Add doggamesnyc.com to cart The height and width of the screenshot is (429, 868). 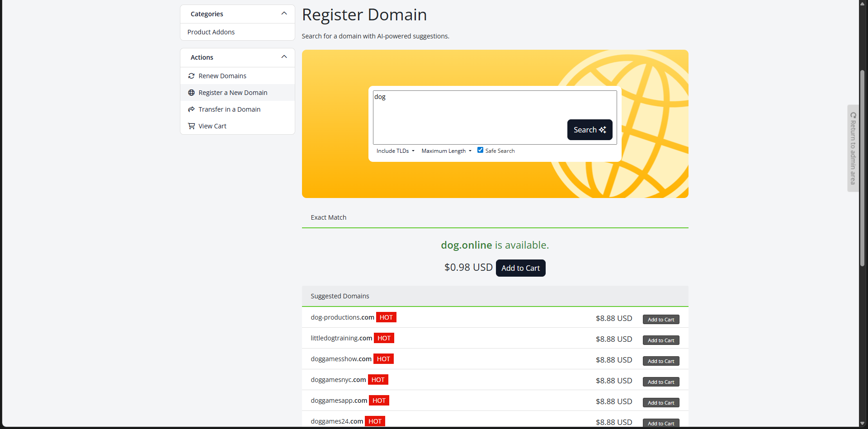click(660, 382)
